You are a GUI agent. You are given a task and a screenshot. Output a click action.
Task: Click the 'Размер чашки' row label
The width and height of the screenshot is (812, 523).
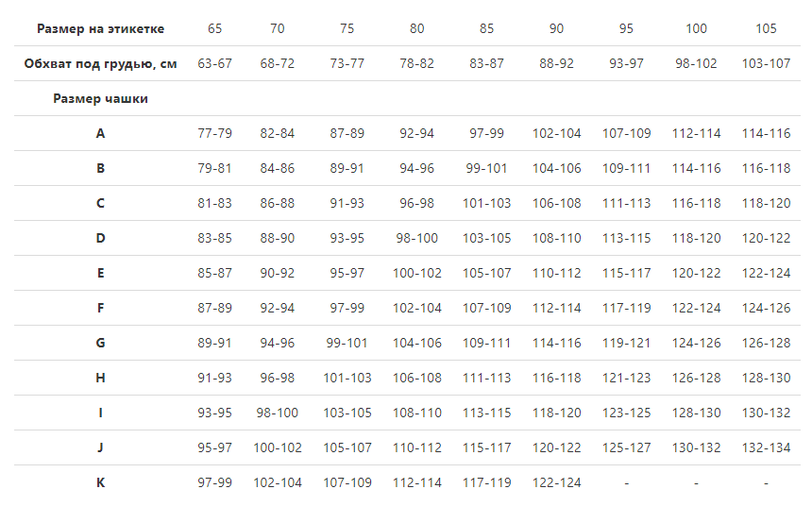(100, 98)
